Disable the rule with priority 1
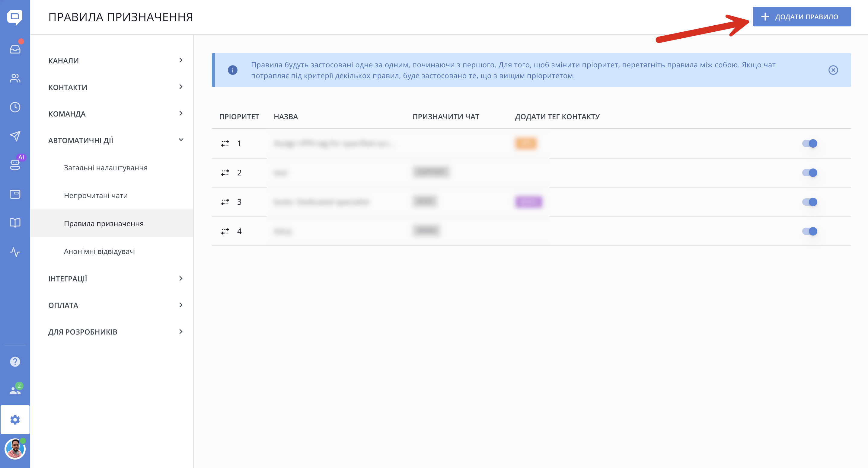 tap(809, 143)
